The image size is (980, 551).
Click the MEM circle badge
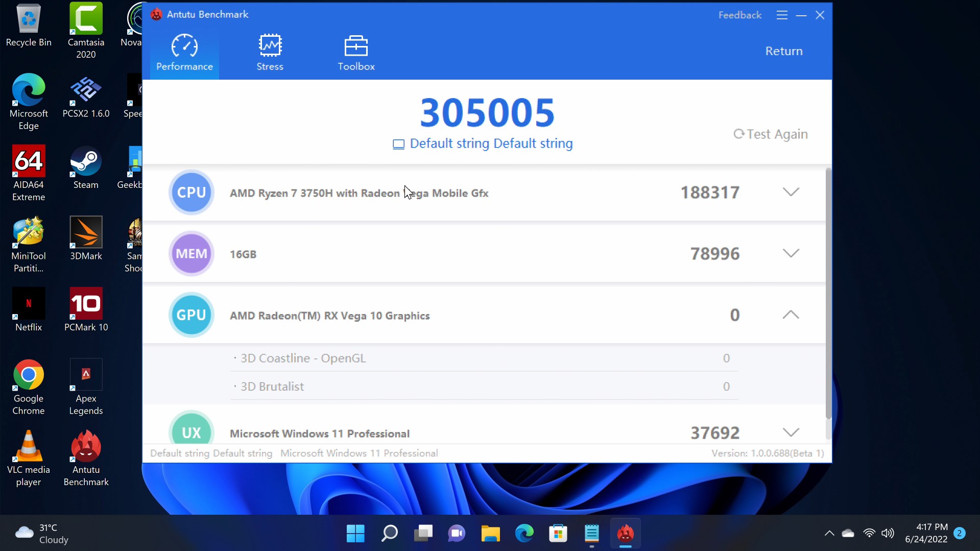[192, 254]
